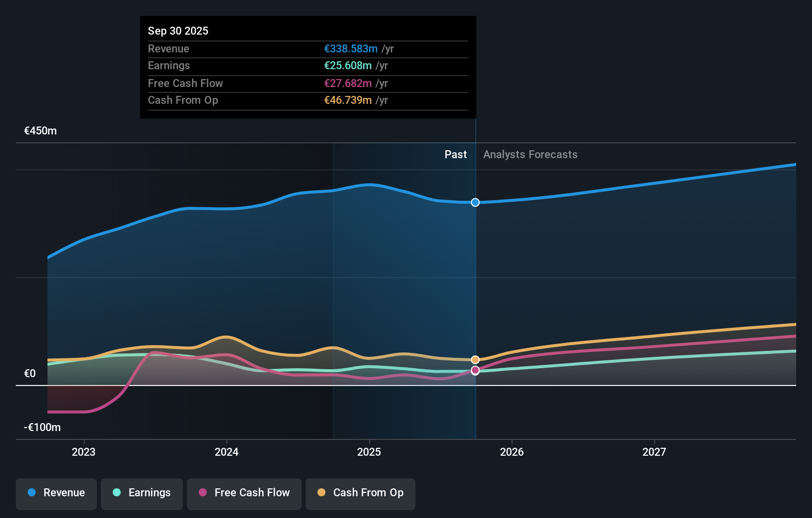The width and height of the screenshot is (812, 518).
Task: Toggle the Revenue series visibility
Action: pos(56,494)
